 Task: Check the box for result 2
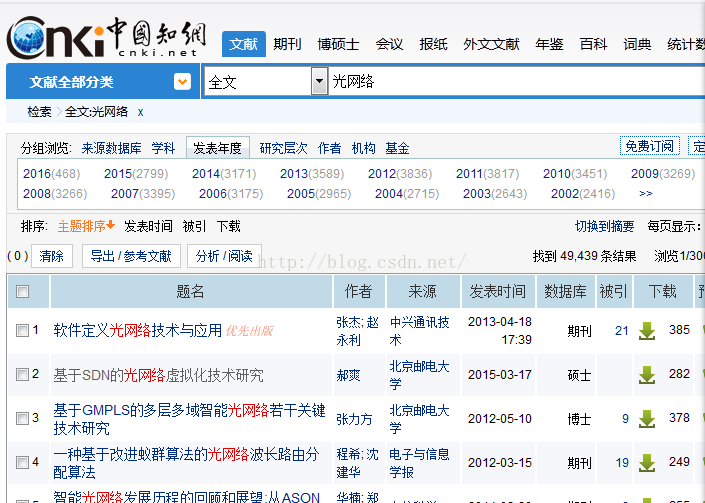point(22,374)
